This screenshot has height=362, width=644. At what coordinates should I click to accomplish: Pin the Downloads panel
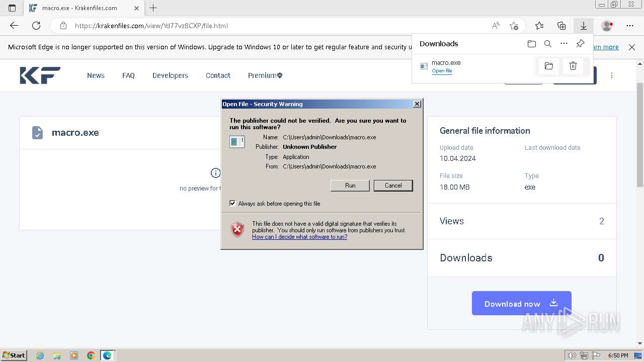pyautogui.click(x=580, y=44)
